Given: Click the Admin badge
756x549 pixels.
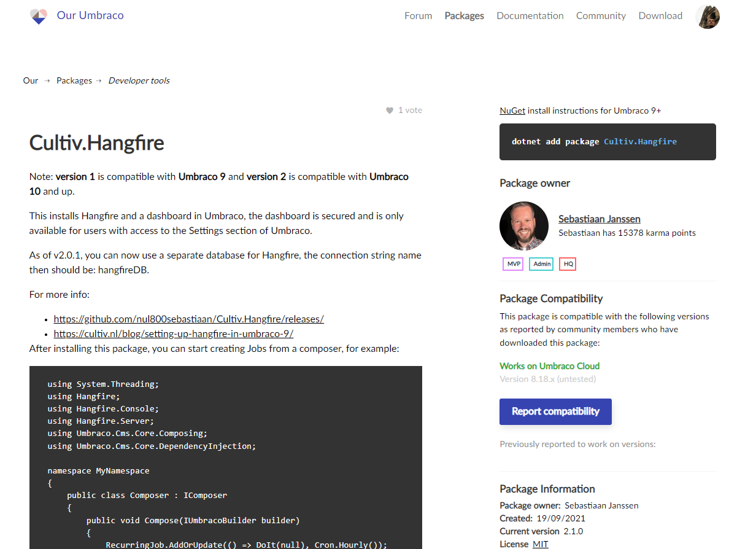Looking at the screenshot, I should 541,264.
